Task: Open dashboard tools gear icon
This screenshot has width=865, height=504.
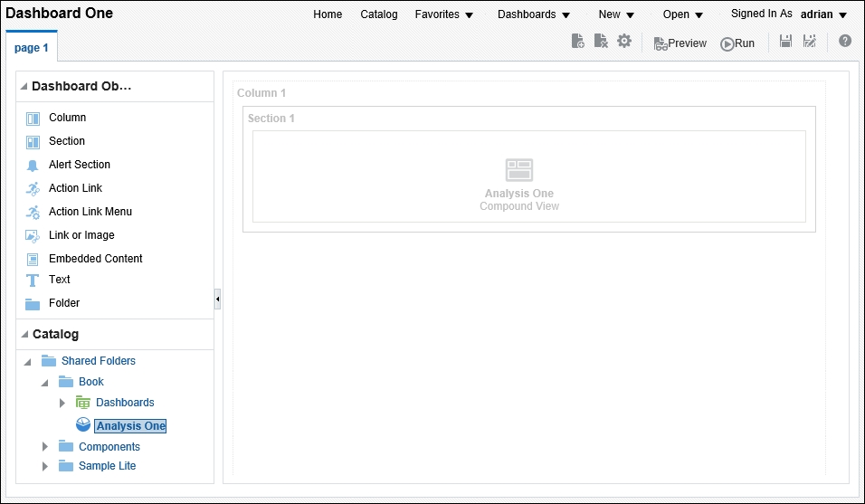Action: click(x=624, y=41)
